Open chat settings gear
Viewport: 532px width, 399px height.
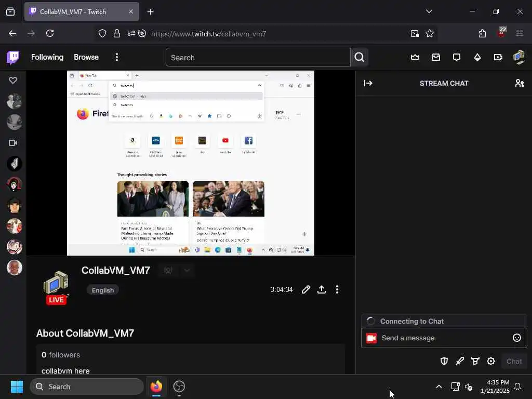[x=491, y=361]
